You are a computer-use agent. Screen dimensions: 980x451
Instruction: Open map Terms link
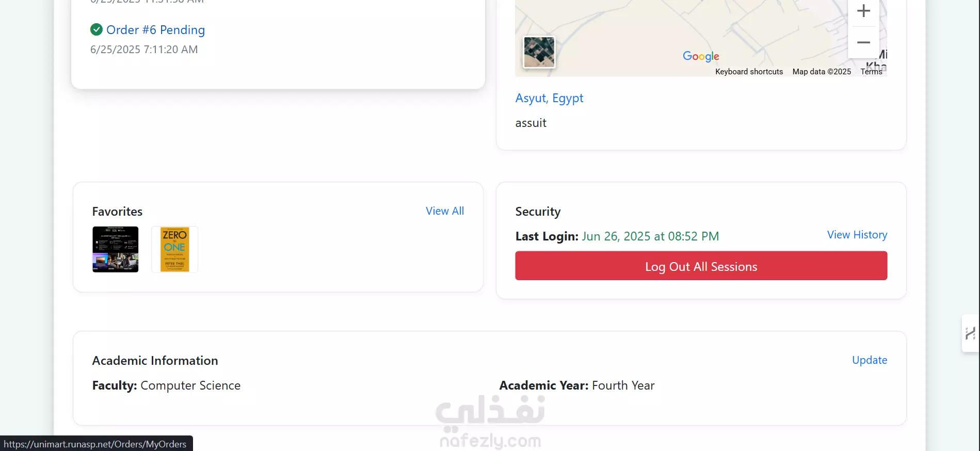click(871, 72)
